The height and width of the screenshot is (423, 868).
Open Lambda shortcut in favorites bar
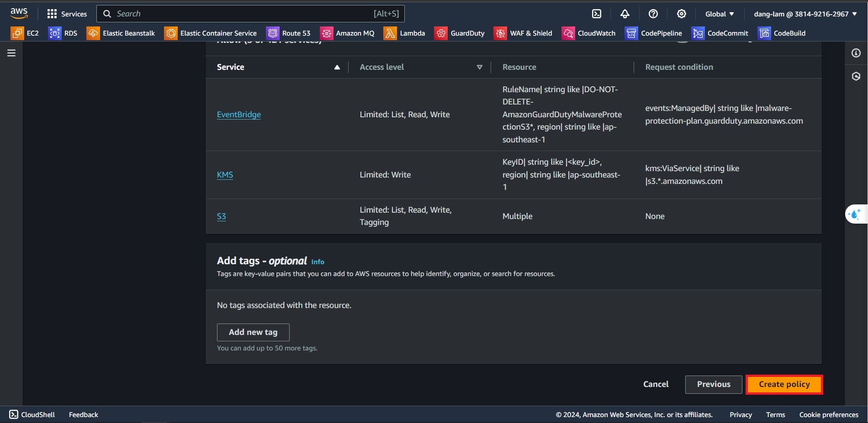pos(404,33)
